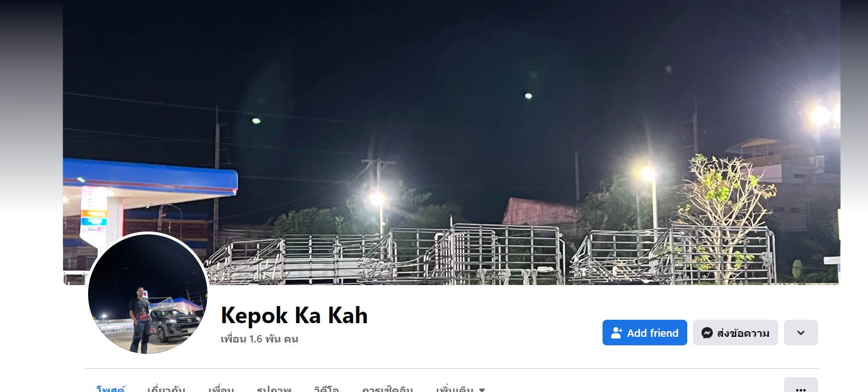The height and width of the screenshot is (392, 868).
Task: Click the Kepok Ka Kah profile name
Action: pyautogui.click(x=294, y=315)
